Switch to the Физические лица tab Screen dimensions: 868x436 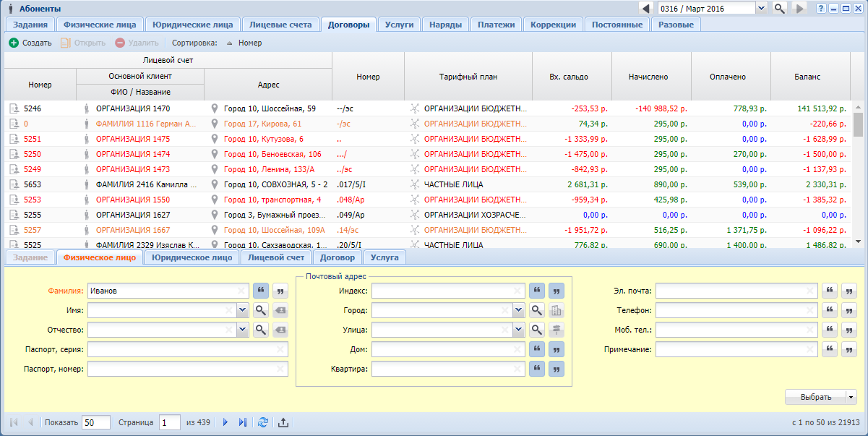100,25
